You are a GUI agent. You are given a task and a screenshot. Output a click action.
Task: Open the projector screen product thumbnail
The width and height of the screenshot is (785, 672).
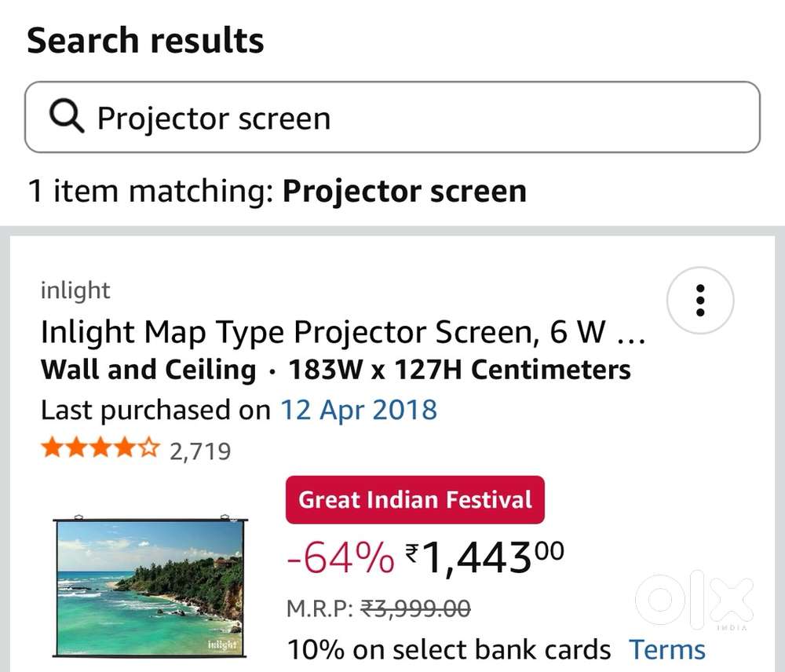point(150,587)
